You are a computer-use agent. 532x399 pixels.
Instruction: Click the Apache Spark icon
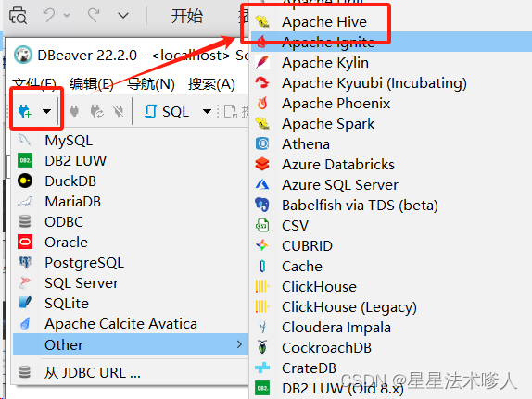(x=262, y=124)
